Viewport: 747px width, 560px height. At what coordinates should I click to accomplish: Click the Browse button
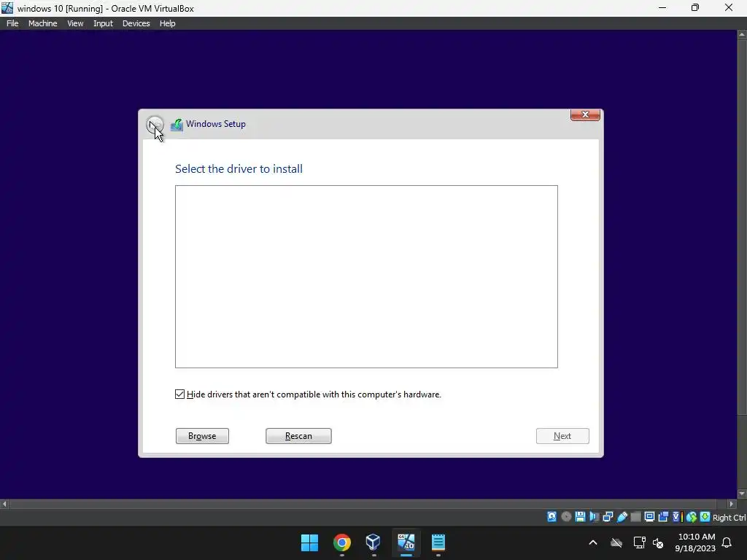(x=202, y=436)
